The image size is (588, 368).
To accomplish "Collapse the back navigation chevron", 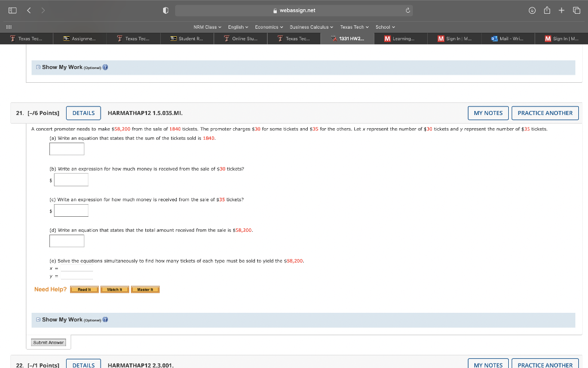I will tap(27, 10).
